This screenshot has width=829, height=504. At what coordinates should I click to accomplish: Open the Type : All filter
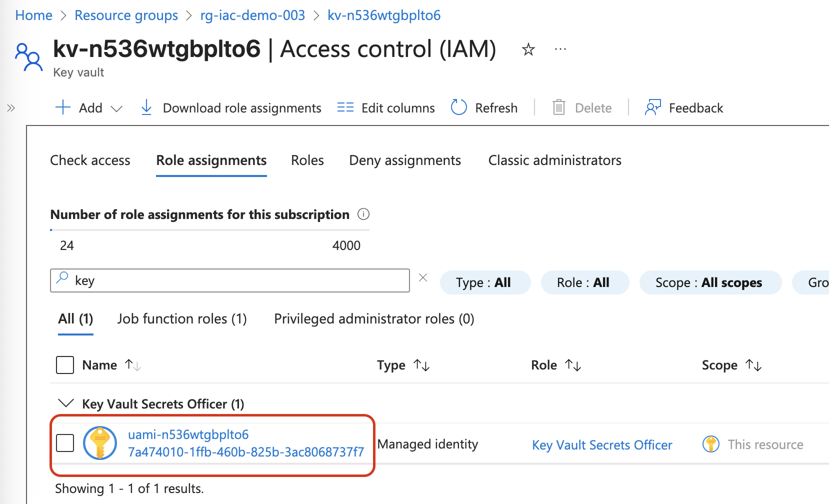coord(484,282)
